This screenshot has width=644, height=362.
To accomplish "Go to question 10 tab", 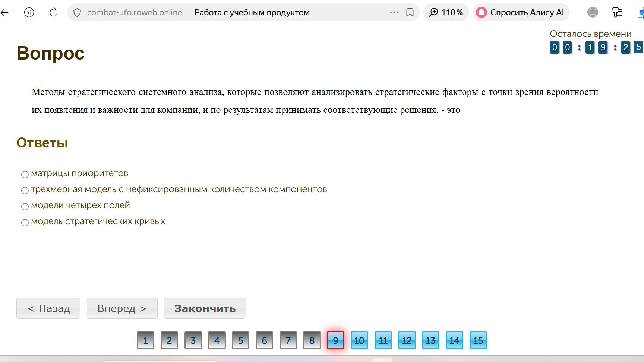I will (359, 340).
